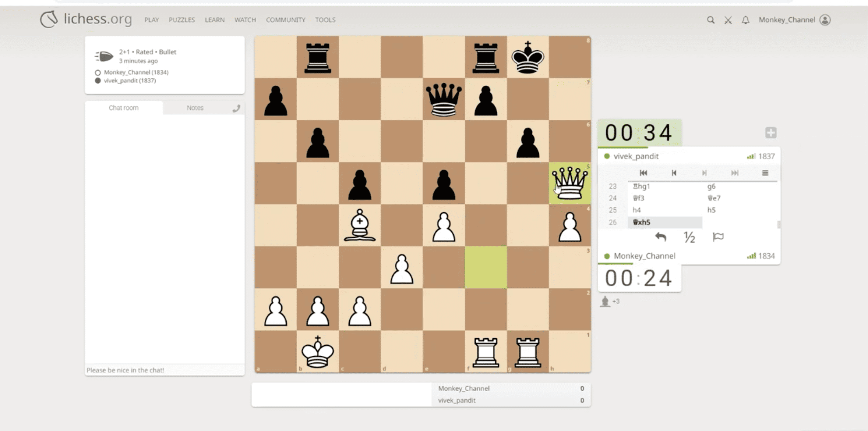Jump to first move in move list

643,173
